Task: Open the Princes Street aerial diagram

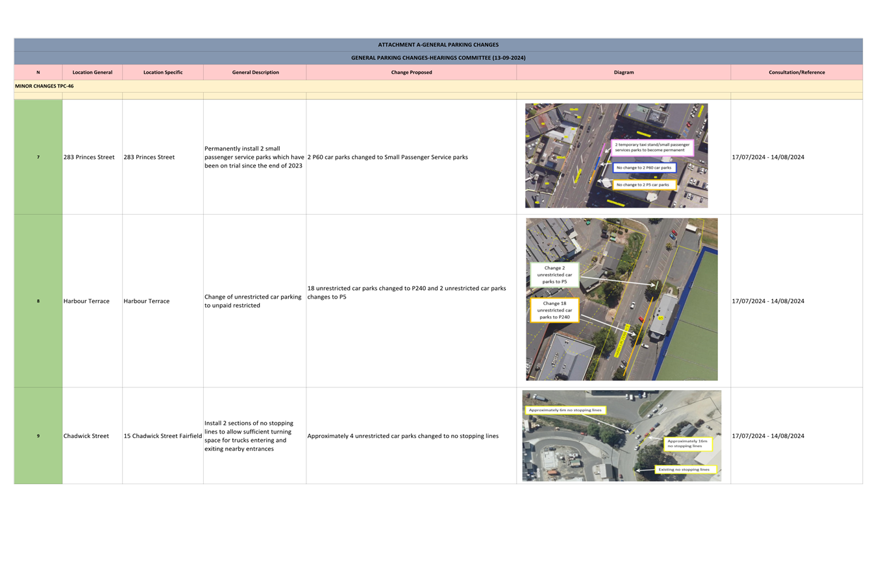Action: (x=616, y=156)
